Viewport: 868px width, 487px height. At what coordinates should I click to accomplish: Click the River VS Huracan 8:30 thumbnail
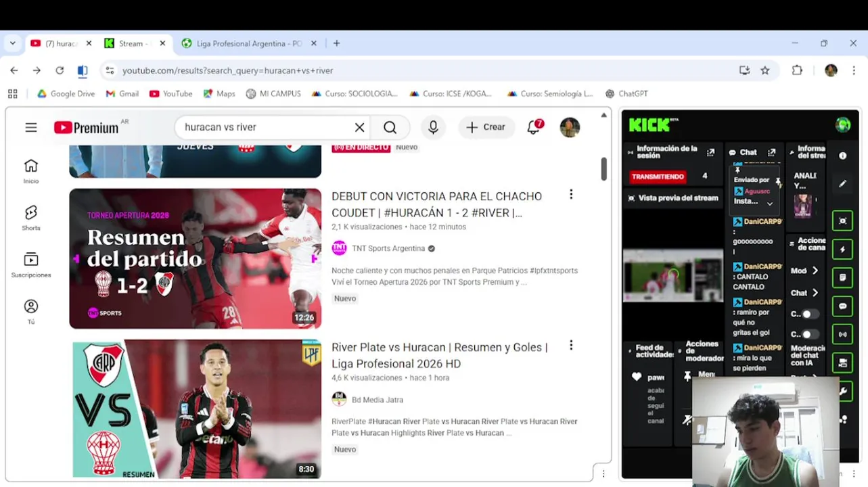[195, 409]
